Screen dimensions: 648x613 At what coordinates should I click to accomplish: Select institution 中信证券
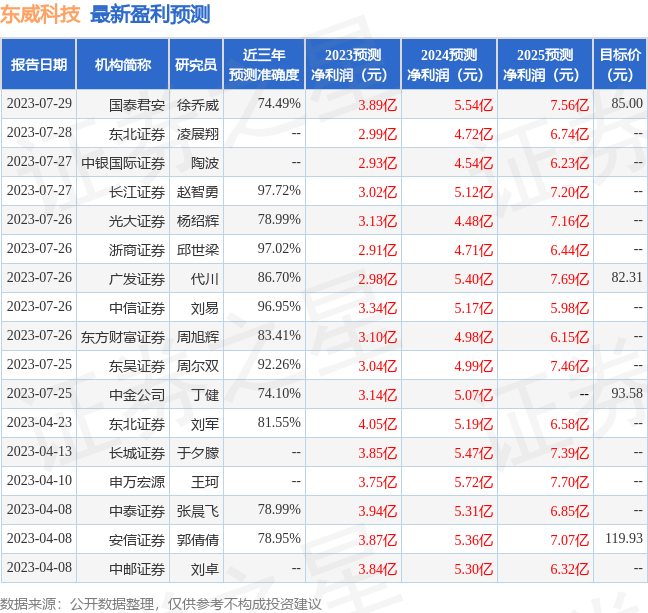(137, 308)
